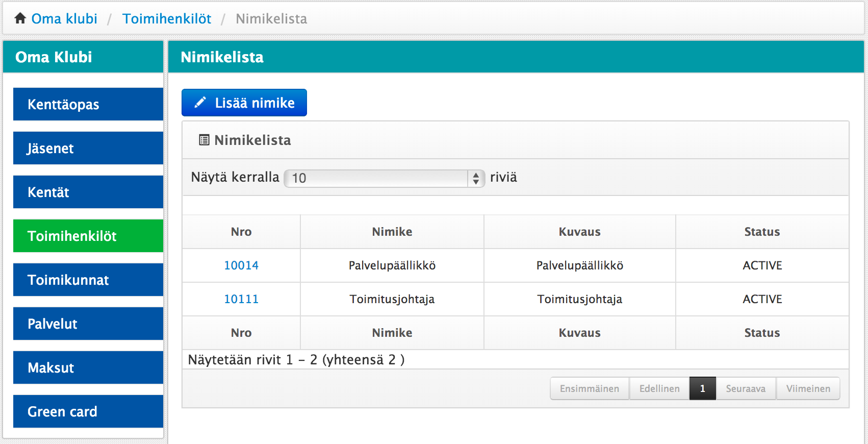
Task: Select the green Toimihenkilöt sidebar item
Action: tap(88, 236)
